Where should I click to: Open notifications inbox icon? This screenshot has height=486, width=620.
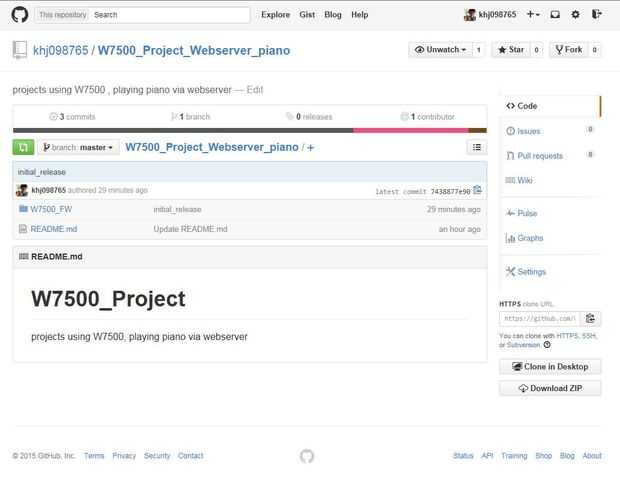point(555,15)
